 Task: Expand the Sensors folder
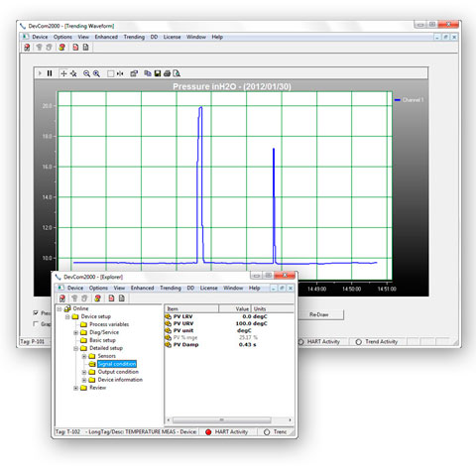(x=84, y=356)
